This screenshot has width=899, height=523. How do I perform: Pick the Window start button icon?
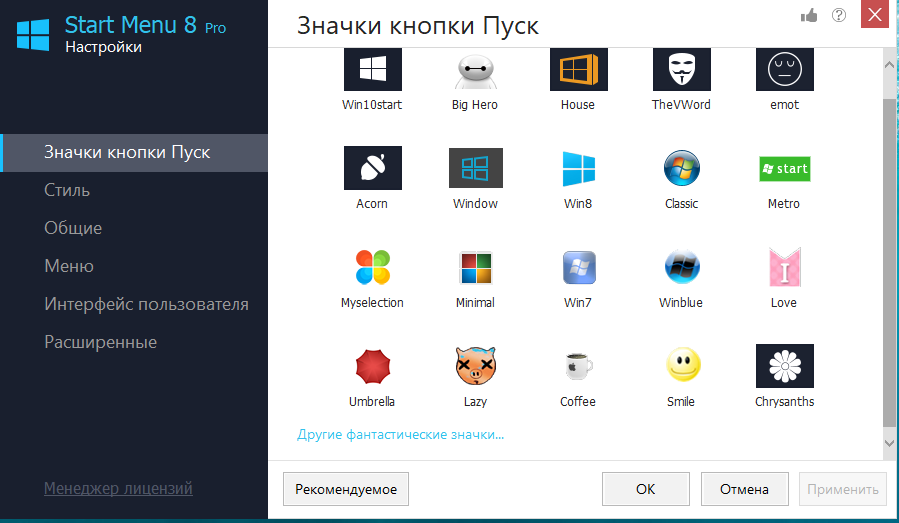475,168
